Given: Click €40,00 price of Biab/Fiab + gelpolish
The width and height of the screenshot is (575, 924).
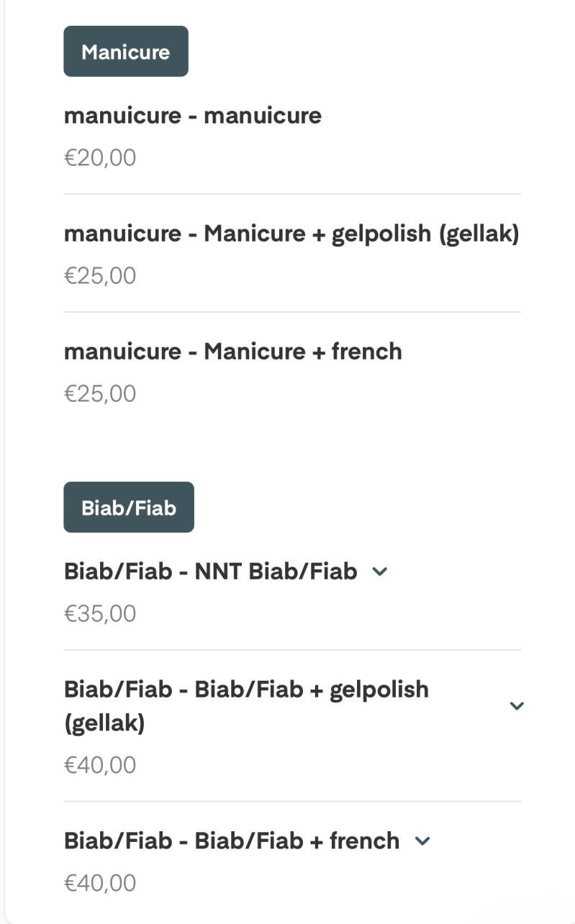Looking at the screenshot, I should pos(100,764).
